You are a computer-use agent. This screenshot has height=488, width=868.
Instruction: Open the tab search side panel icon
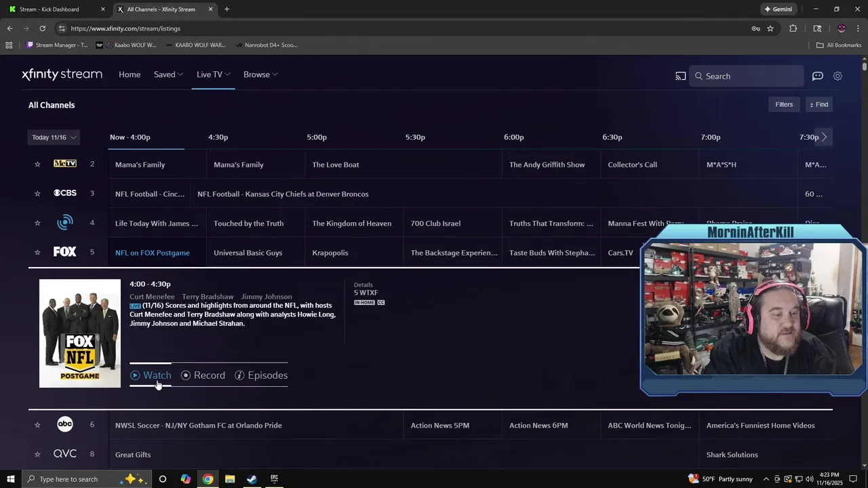click(x=817, y=28)
